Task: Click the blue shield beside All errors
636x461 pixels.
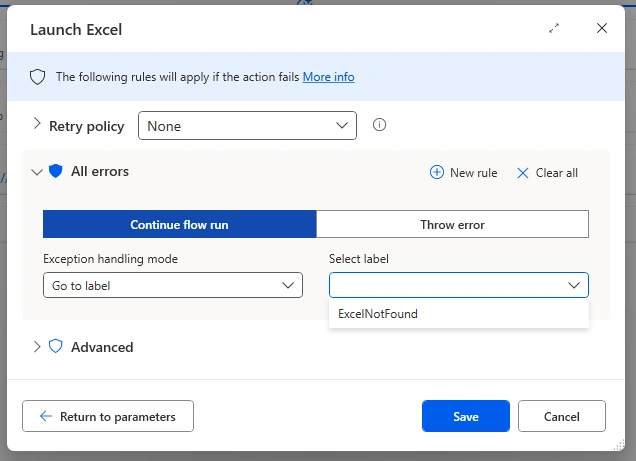Action: tap(56, 171)
